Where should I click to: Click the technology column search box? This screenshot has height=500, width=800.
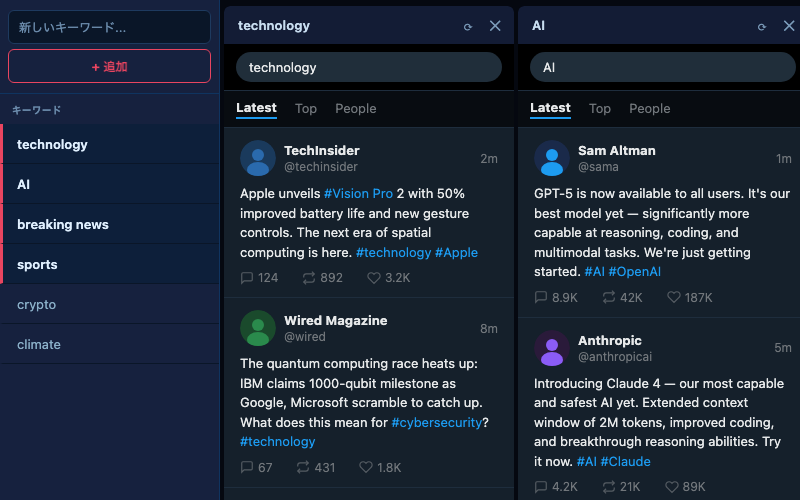tap(368, 67)
